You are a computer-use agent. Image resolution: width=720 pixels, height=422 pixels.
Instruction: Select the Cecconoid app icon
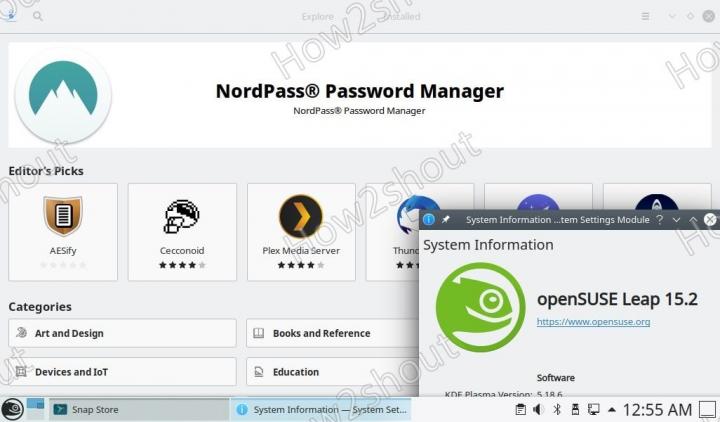182,217
